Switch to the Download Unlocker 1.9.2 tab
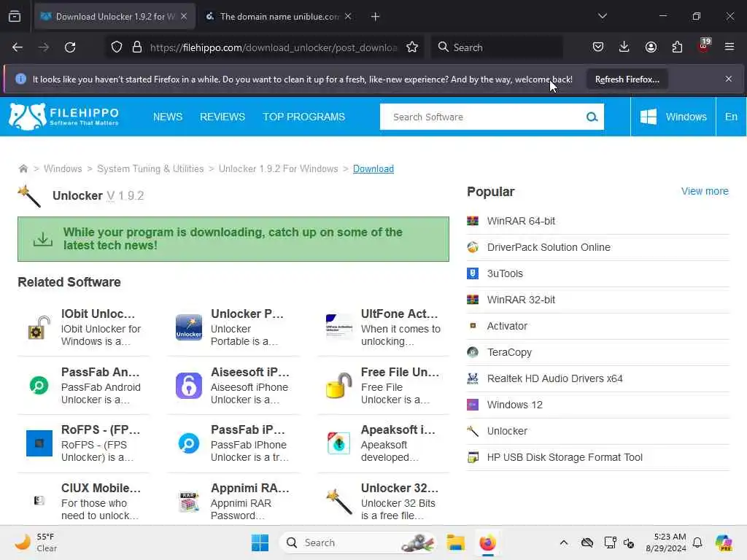The width and height of the screenshot is (747, 560). 115,16
